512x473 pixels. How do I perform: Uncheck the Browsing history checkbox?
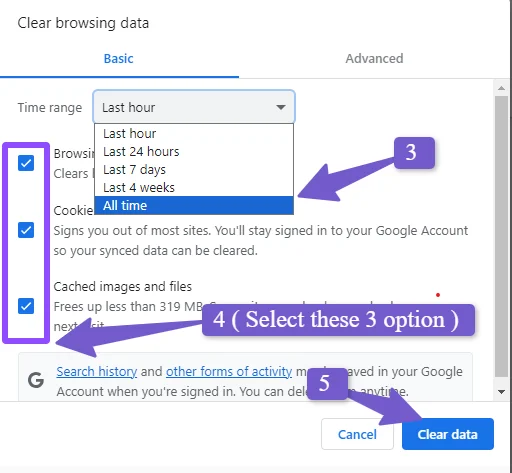[x=26, y=163]
